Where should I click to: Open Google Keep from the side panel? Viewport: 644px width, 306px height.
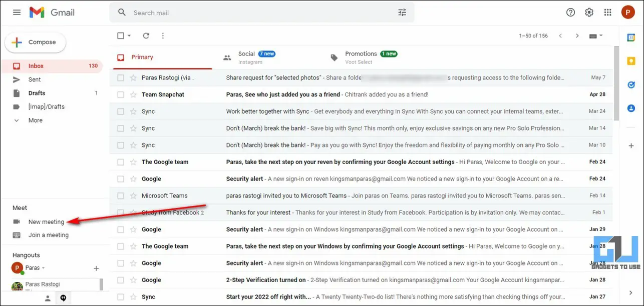[631, 61]
